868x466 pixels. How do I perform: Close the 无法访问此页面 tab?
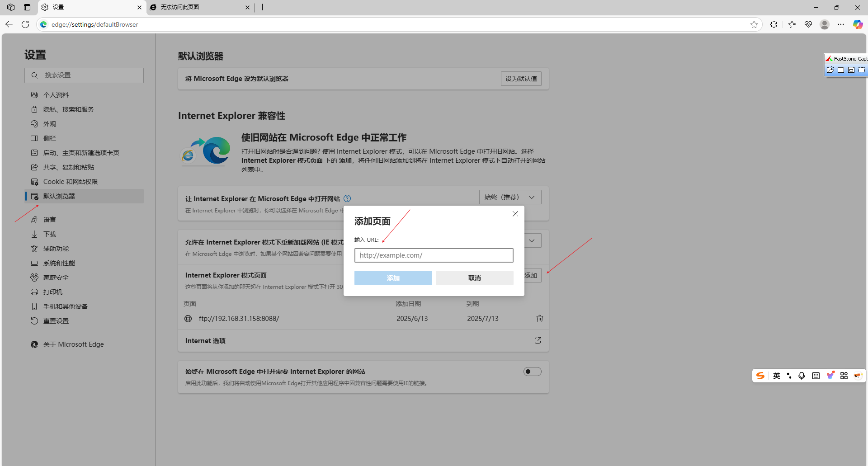coord(247,7)
